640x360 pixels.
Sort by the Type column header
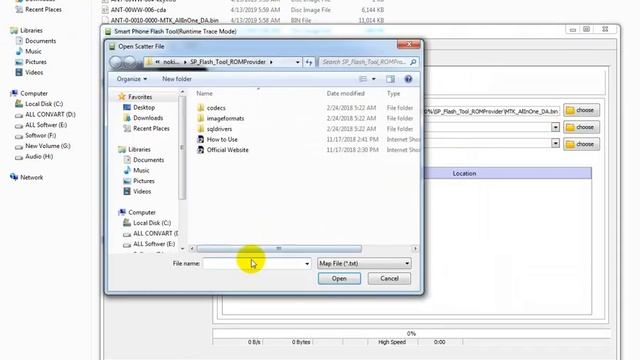click(x=393, y=93)
